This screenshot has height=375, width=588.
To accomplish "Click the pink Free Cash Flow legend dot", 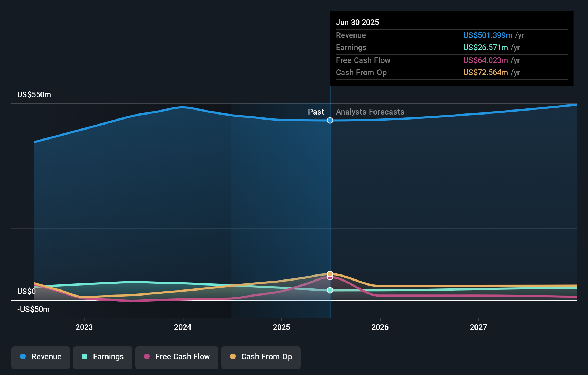I will [147, 356].
